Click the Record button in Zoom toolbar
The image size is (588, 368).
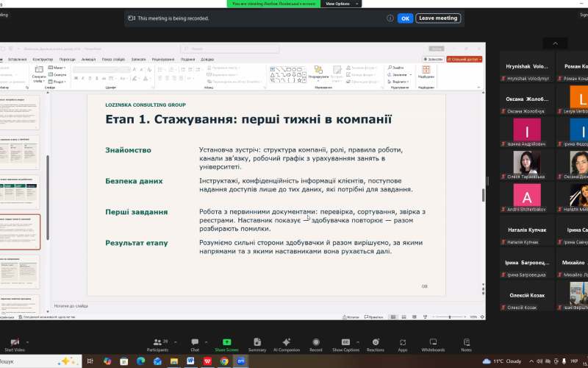pyautogui.click(x=316, y=345)
